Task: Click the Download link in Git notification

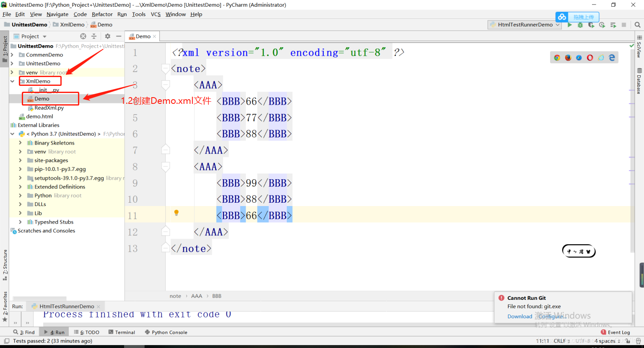Action: (519, 316)
